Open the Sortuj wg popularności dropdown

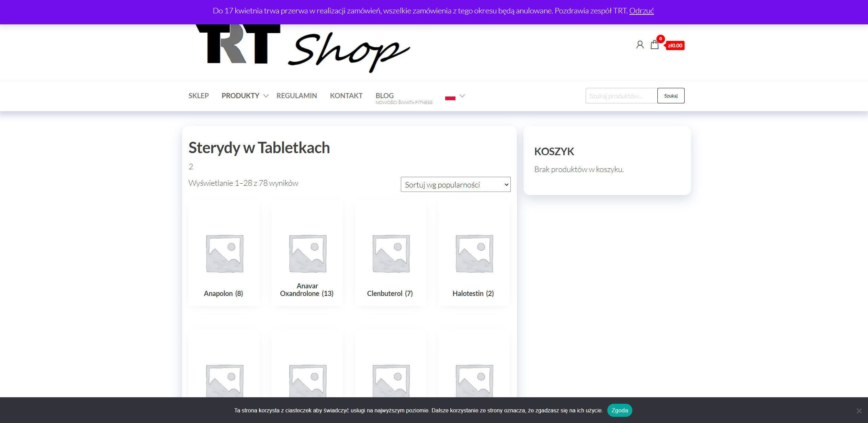click(455, 185)
